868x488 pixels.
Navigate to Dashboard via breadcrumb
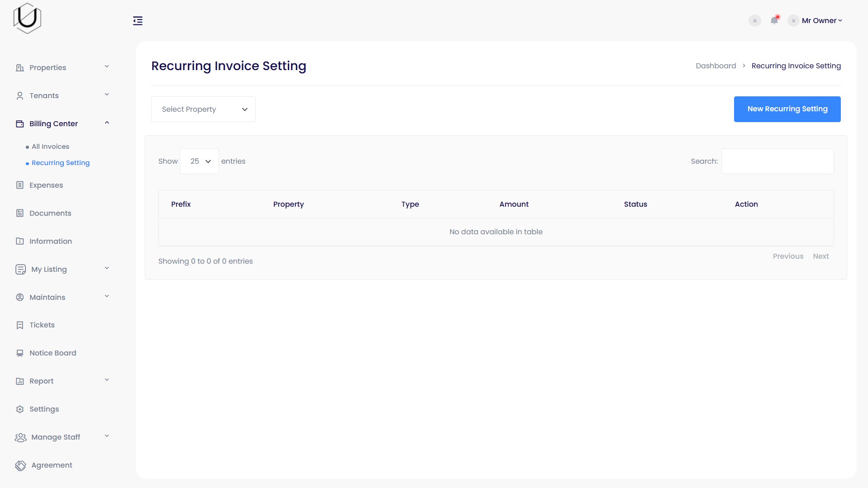[715, 66]
